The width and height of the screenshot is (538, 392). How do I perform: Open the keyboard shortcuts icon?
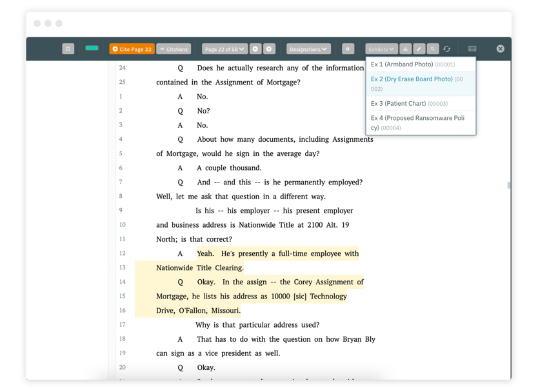tap(473, 48)
